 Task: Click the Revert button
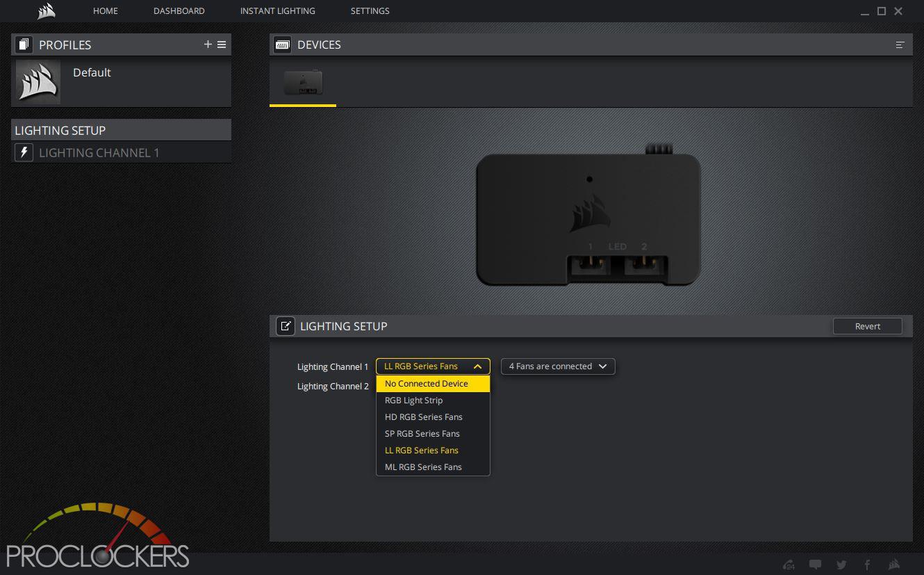point(867,326)
